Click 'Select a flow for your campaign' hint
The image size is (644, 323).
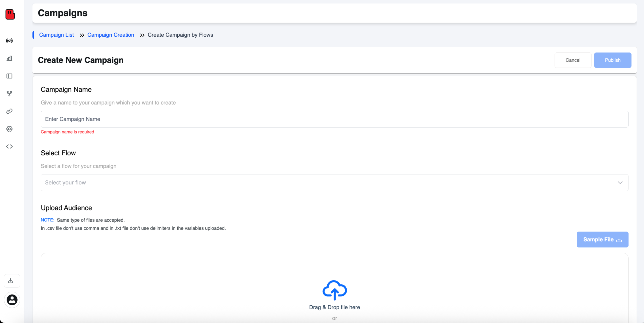pos(78,166)
